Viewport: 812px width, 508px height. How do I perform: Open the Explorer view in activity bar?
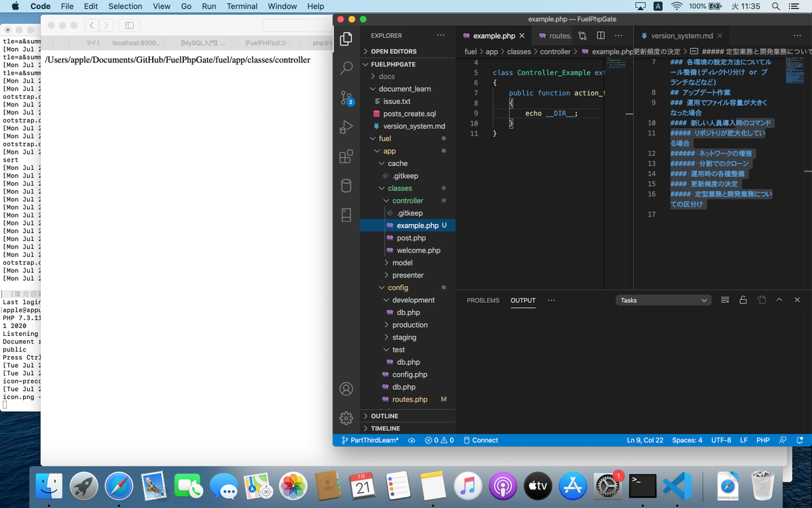(346, 39)
